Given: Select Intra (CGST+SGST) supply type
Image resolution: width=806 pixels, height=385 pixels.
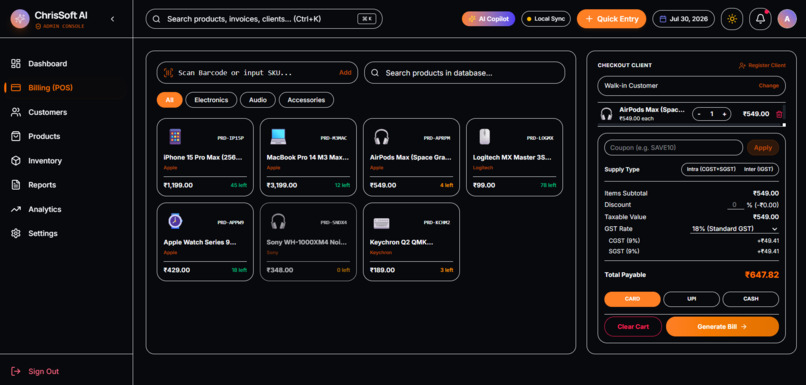Looking at the screenshot, I should point(711,169).
